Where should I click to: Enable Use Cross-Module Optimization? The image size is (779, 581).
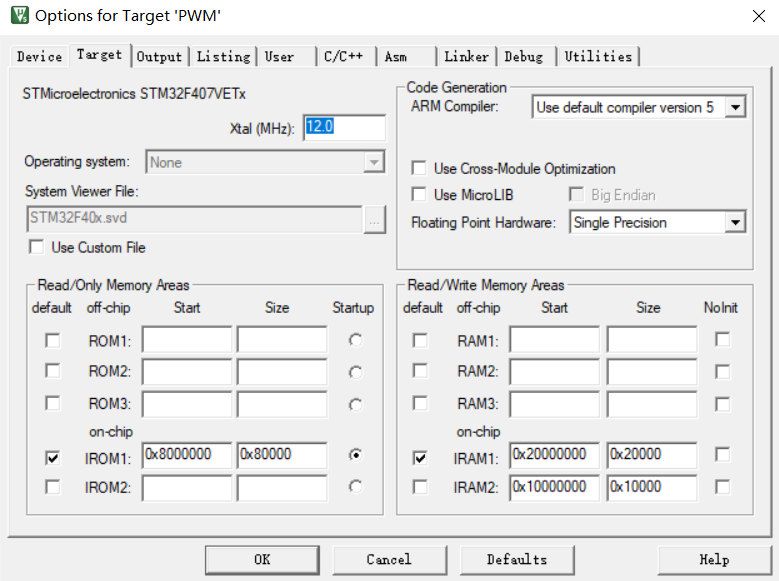click(419, 168)
